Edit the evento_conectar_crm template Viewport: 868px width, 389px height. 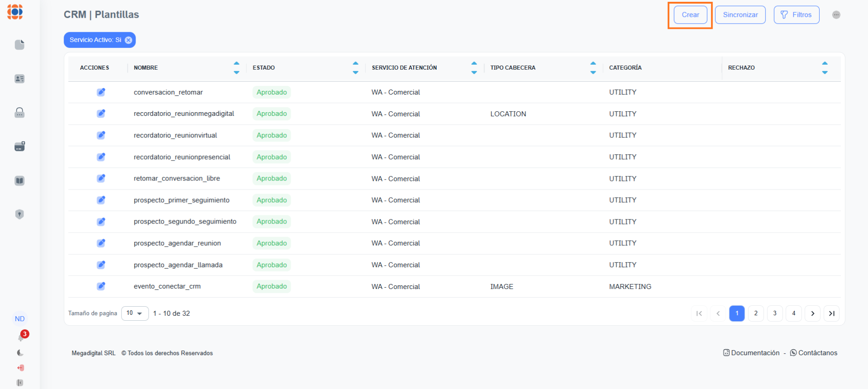point(101,286)
